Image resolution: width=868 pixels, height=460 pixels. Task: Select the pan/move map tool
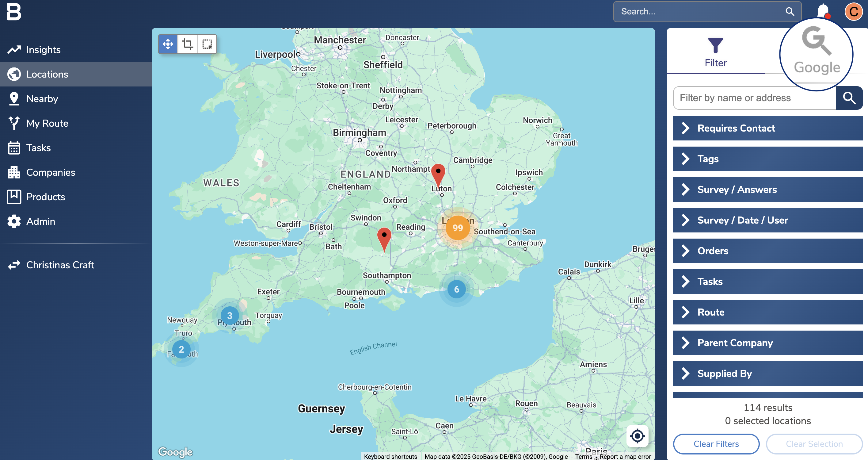(x=168, y=44)
